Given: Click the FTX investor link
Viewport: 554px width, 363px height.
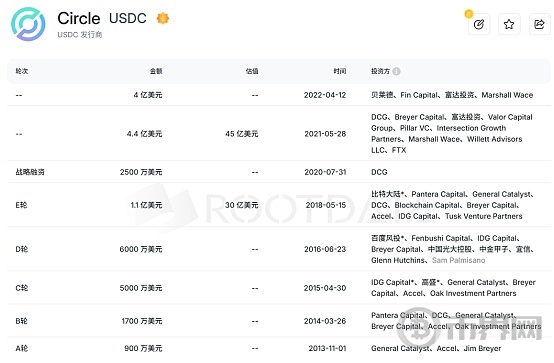Looking at the screenshot, I should 399,150.
